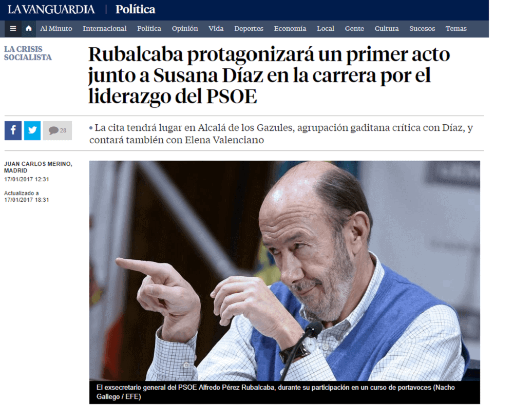Go to the Opinión section
Screen dimensions: 513x420
(x=185, y=28)
